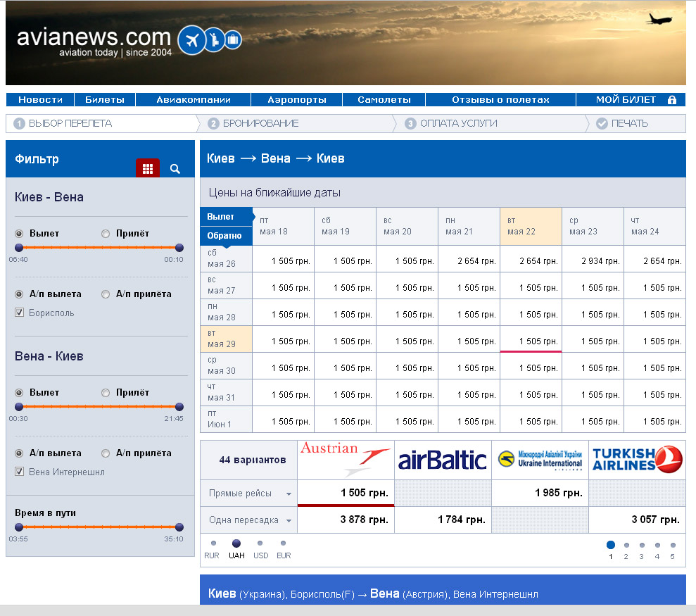Click the Время в пути slider right handle
The width and height of the screenshot is (696, 616).
point(179,527)
